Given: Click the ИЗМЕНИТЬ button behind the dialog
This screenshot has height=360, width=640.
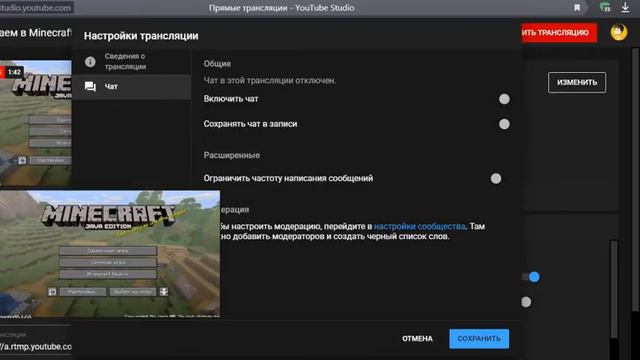Looking at the screenshot, I should pyautogui.click(x=577, y=82).
